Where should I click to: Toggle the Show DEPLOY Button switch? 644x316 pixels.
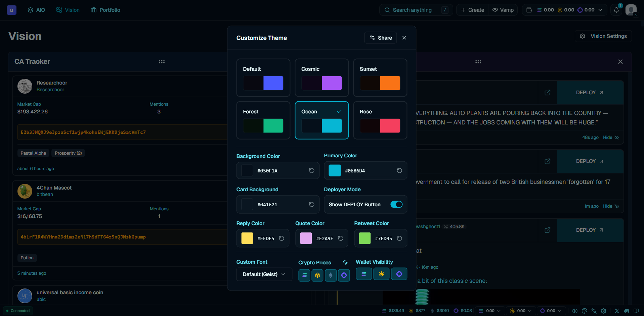396,205
